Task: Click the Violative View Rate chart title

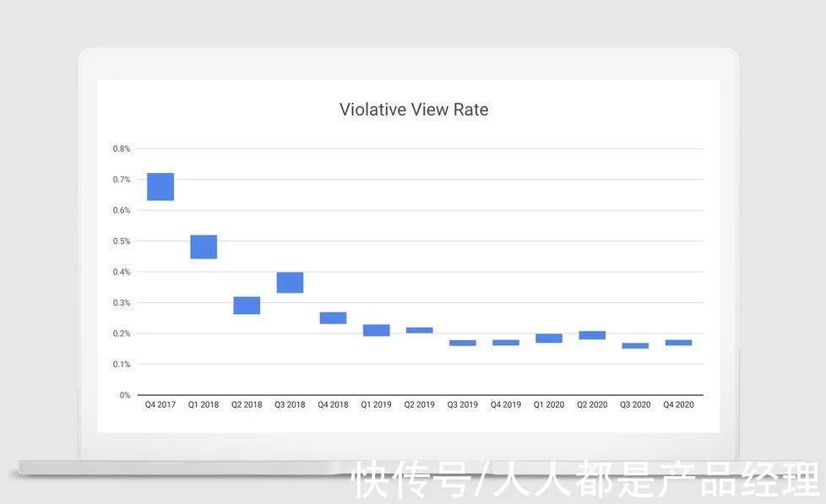Action: [x=414, y=110]
